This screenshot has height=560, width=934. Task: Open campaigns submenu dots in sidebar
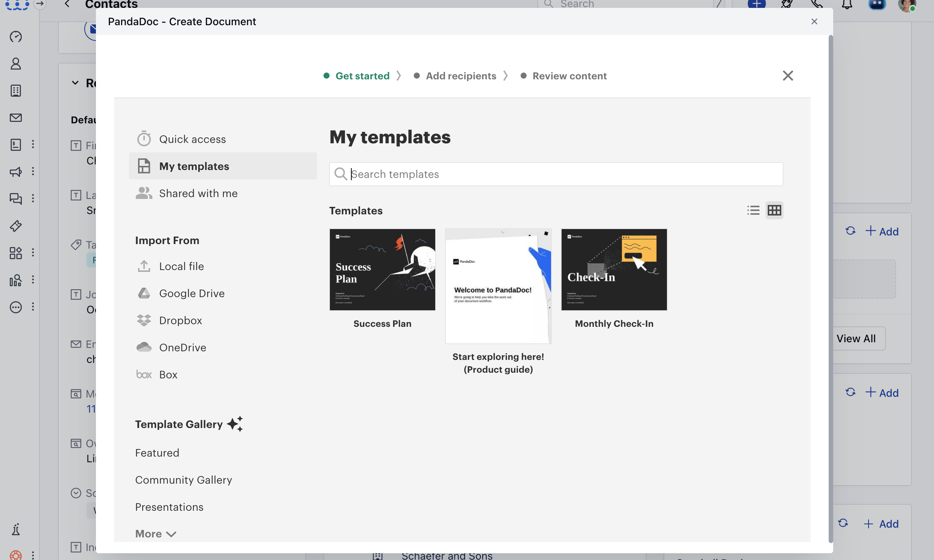click(33, 171)
